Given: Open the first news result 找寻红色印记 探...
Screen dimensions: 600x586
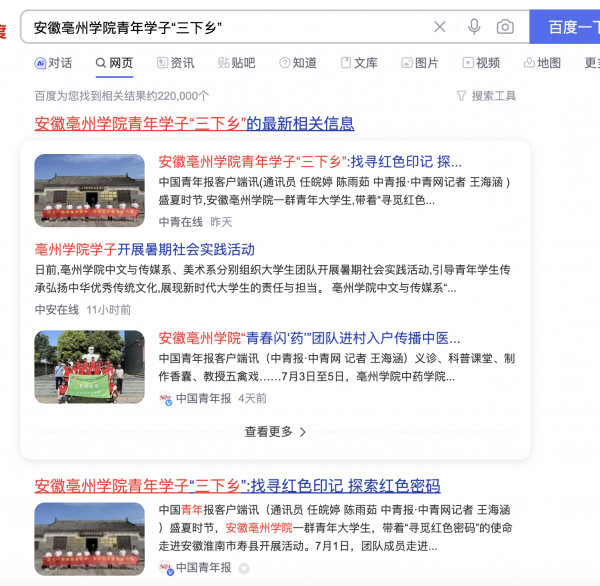Looking at the screenshot, I should point(310,162).
